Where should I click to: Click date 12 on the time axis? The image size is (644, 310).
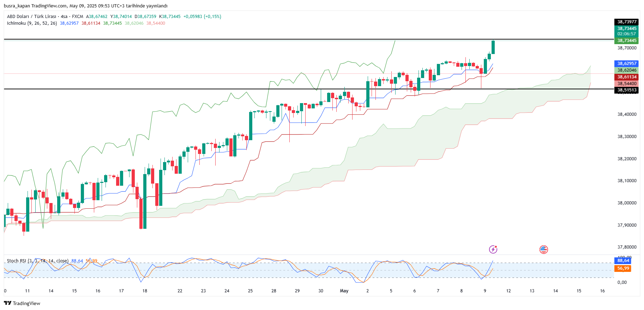tap(508, 291)
